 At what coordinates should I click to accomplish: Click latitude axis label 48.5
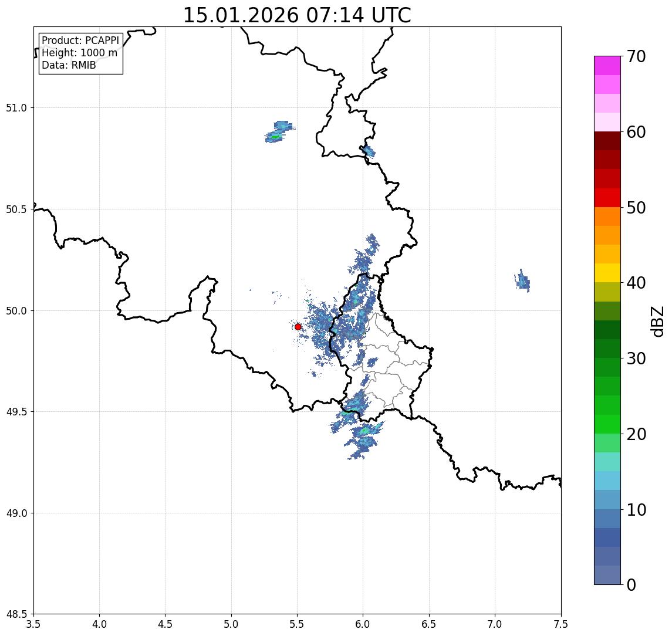pos(16,614)
